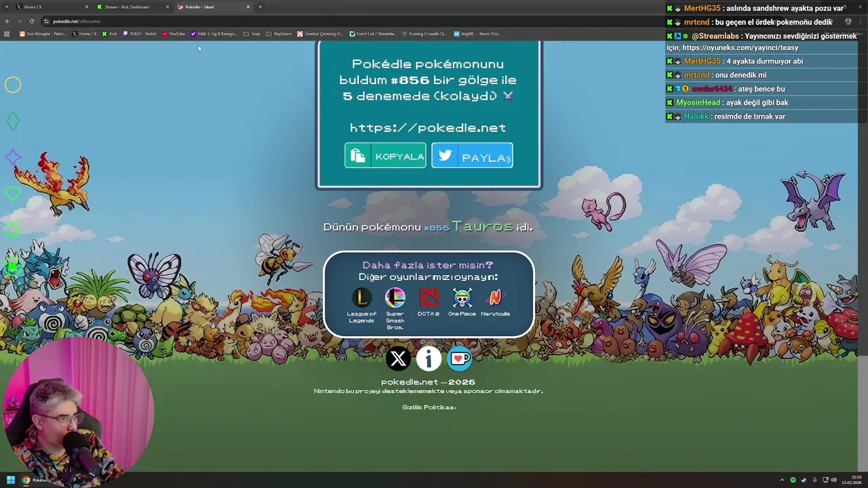Screen dimensions: 868x488
Task: Click the KOPYALA copy button
Action: pyautogui.click(x=385, y=155)
